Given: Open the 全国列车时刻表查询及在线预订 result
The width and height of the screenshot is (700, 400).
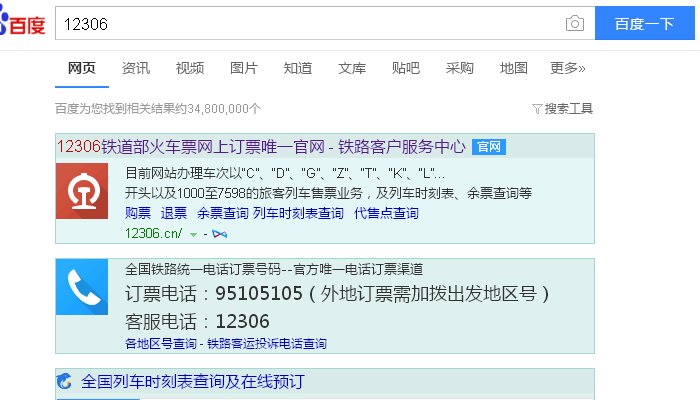Looking at the screenshot, I should pyautogui.click(x=193, y=382).
